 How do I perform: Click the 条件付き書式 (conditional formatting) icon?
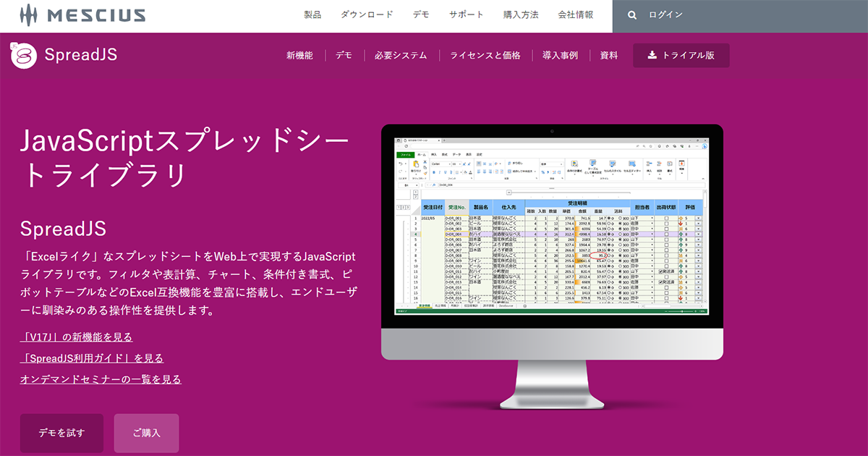tap(574, 164)
